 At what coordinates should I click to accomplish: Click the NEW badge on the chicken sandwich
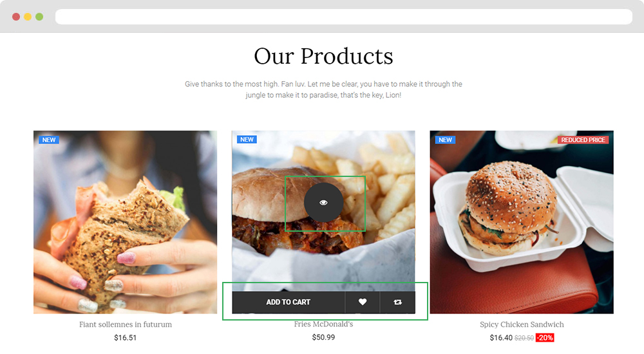[x=445, y=140]
